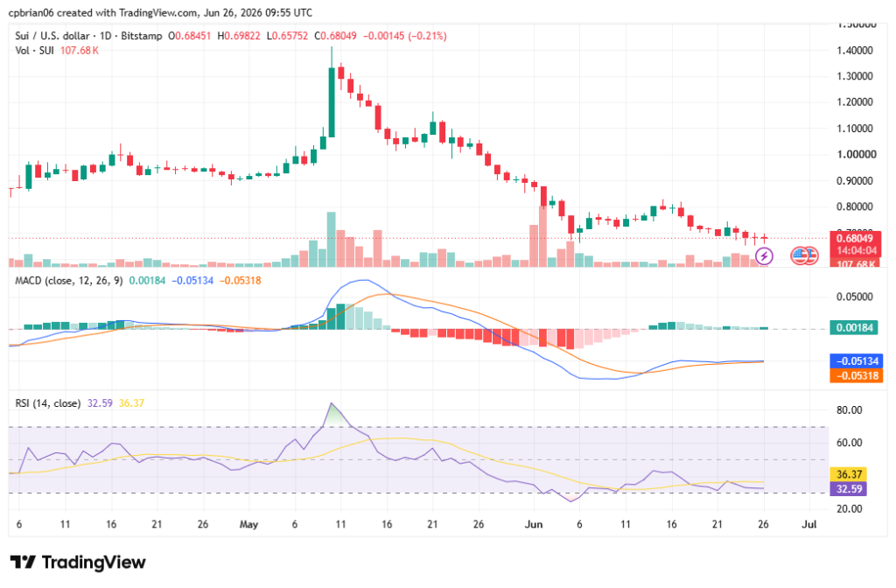Screen dimensions: 896x588
Task: Click the RSI legend's yellow 36.37 value
Action: pyautogui.click(x=131, y=403)
